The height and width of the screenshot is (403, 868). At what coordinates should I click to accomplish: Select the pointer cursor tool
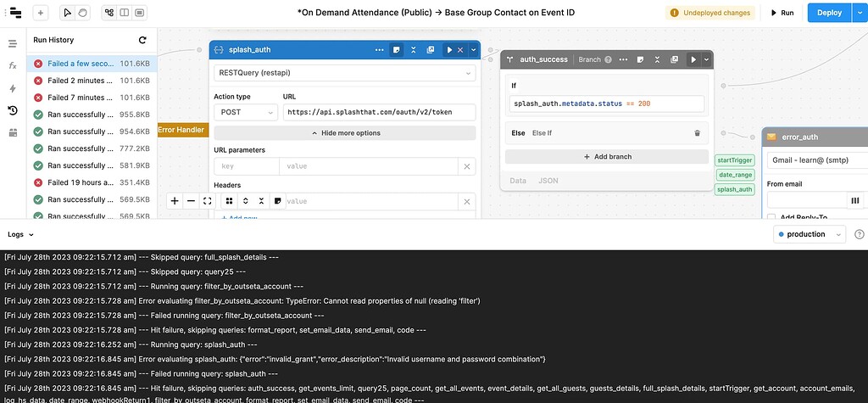(x=68, y=13)
